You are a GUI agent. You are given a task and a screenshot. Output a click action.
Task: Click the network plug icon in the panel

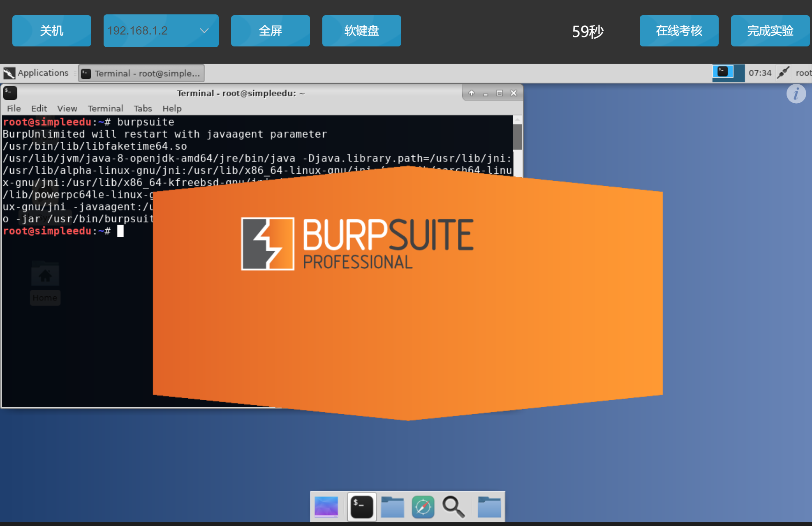coord(783,73)
